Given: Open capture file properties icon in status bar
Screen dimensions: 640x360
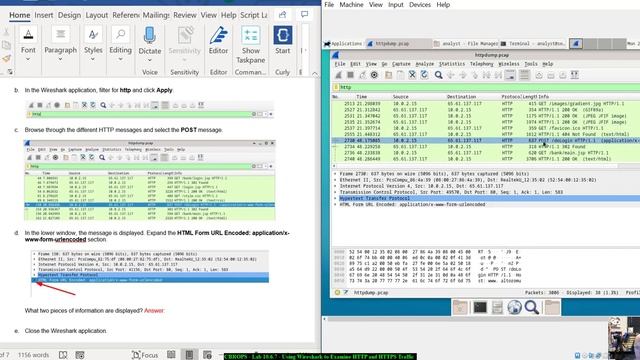Looking at the screenshot, I should point(346,293).
